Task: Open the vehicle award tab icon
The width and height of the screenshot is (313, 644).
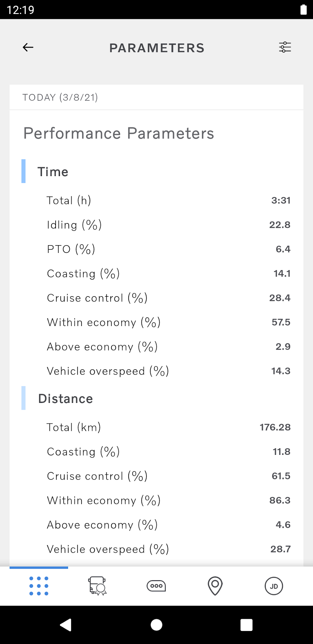Action: tap(97, 586)
